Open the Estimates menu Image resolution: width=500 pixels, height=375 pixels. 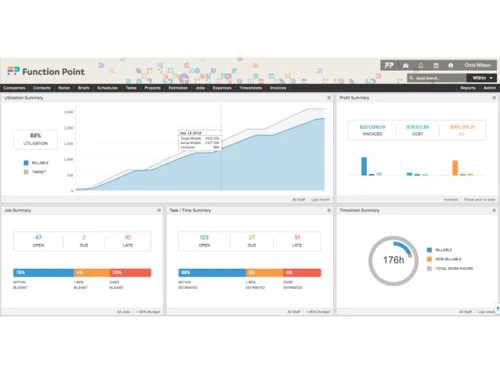click(x=178, y=88)
